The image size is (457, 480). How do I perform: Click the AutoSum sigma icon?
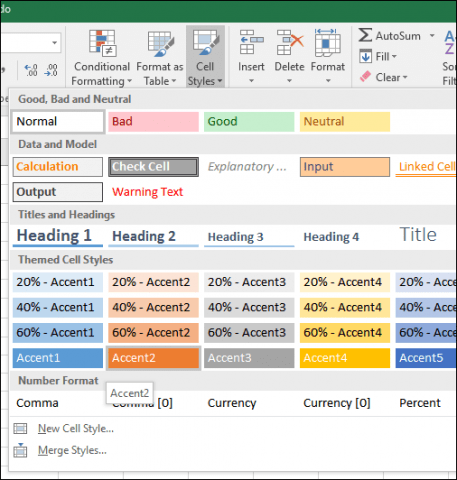[x=365, y=35]
